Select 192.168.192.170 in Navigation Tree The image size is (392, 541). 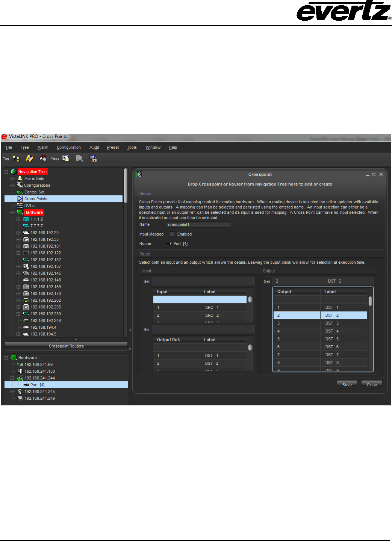point(45,293)
